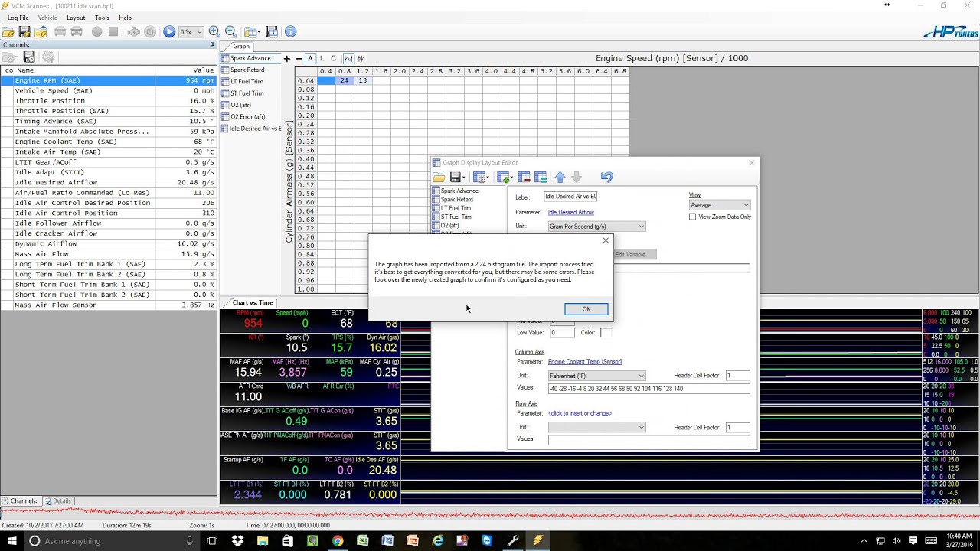Open a log file from main toolbar
Screen dimensions: 980x551
tap(8, 32)
